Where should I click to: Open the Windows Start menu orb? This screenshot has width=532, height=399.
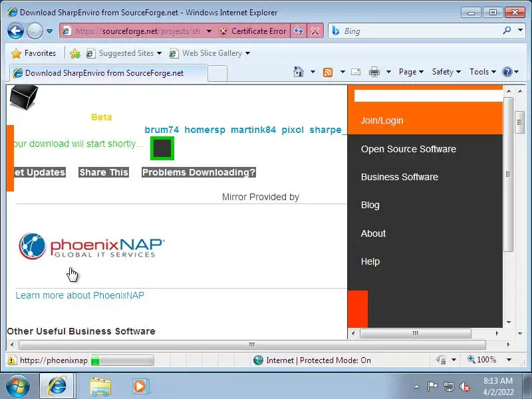pyautogui.click(x=18, y=386)
